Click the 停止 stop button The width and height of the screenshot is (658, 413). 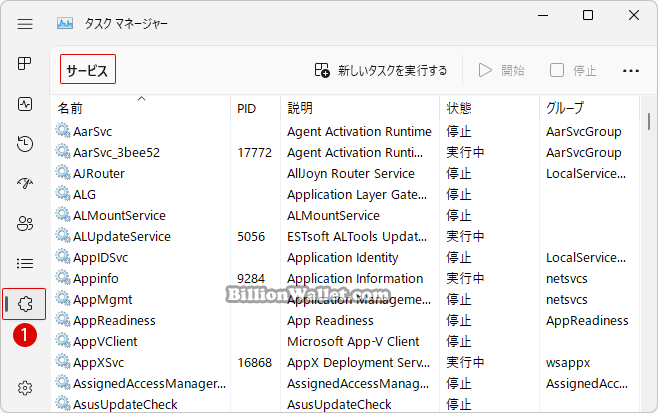[573, 71]
